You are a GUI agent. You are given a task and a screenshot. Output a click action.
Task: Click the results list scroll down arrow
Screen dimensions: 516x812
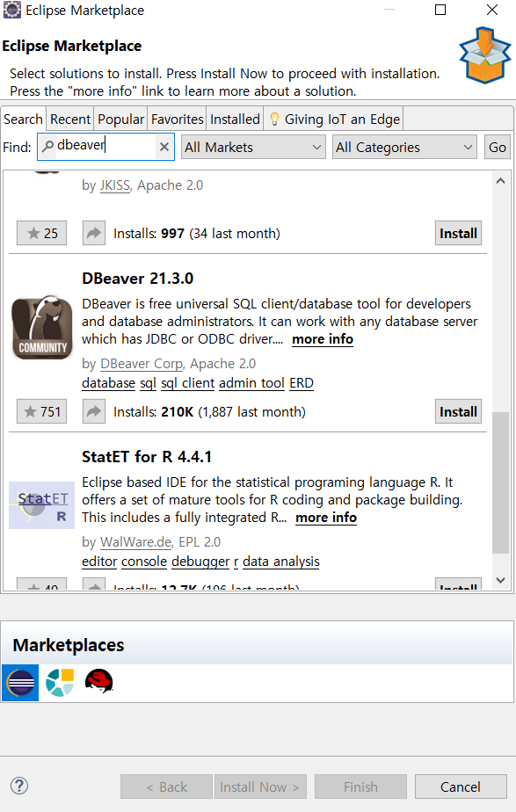pos(500,580)
